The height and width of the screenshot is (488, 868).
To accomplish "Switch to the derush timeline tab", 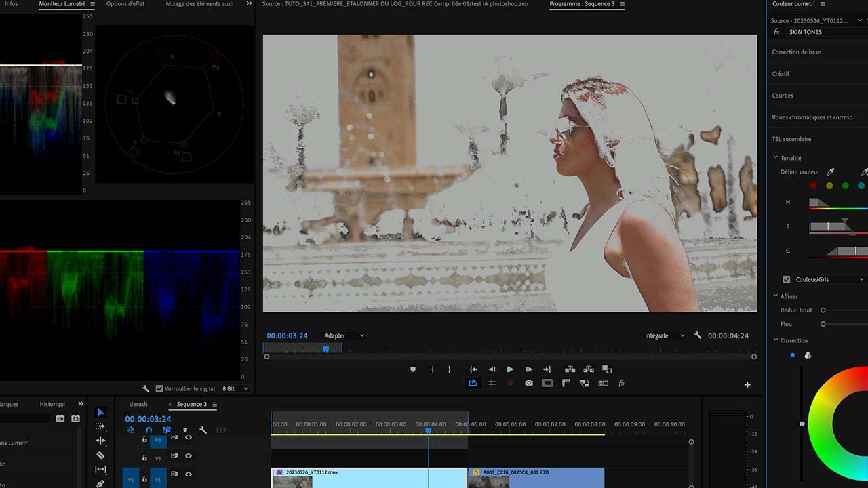I will click(x=138, y=404).
